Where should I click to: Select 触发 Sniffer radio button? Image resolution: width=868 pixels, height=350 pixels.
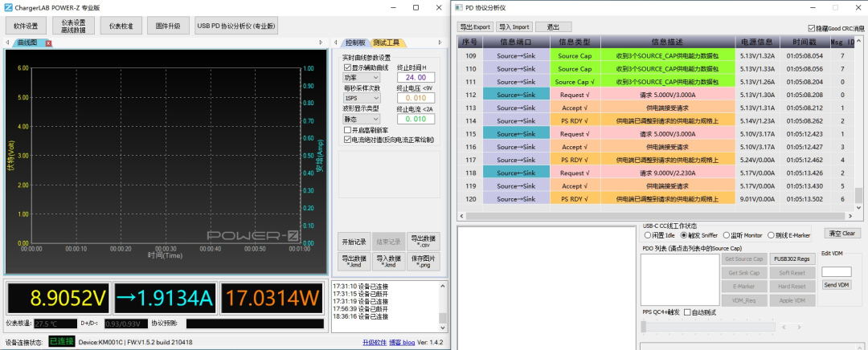click(683, 235)
